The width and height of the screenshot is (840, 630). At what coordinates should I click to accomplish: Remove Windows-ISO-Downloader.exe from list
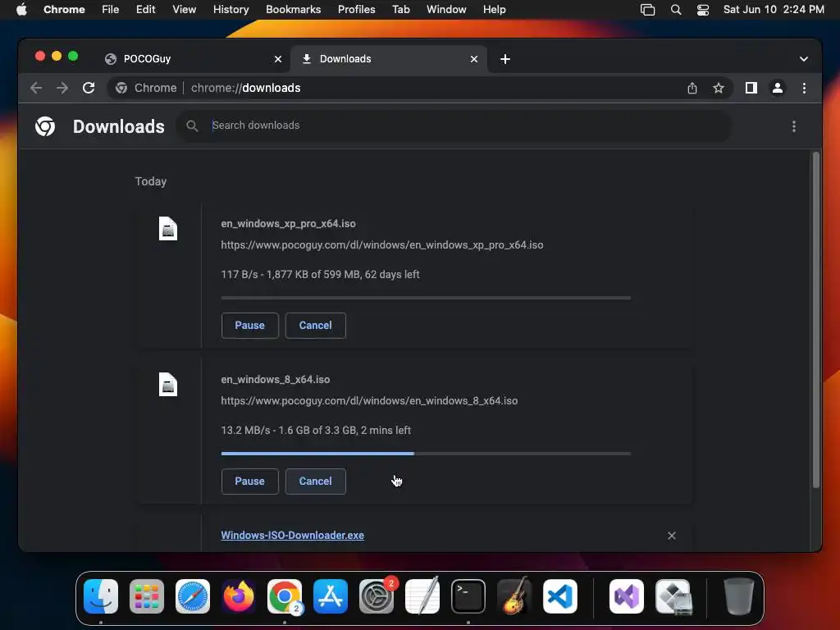(671, 536)
